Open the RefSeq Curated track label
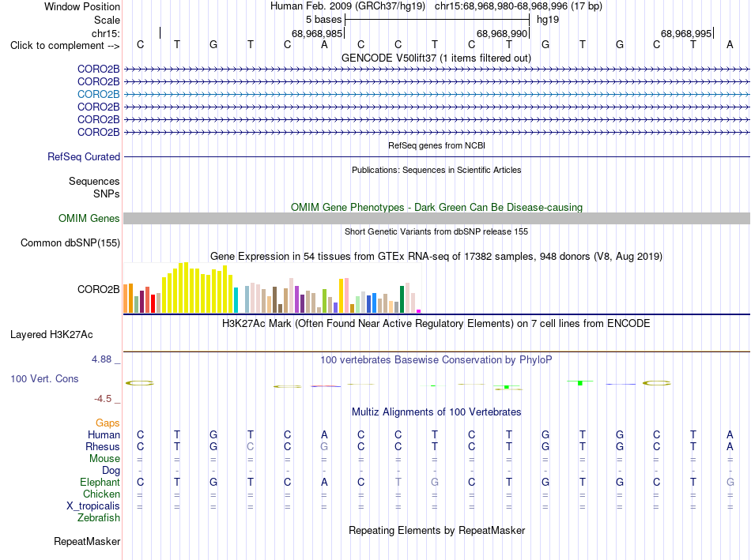The width and height of the screenshot is (751, 560). pos(84,156)
